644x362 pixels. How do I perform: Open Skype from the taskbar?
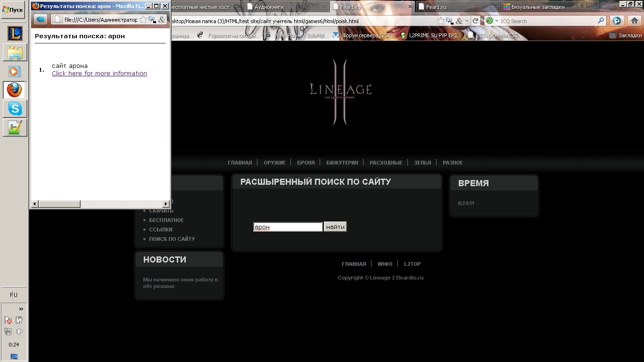tap(15, 109)
